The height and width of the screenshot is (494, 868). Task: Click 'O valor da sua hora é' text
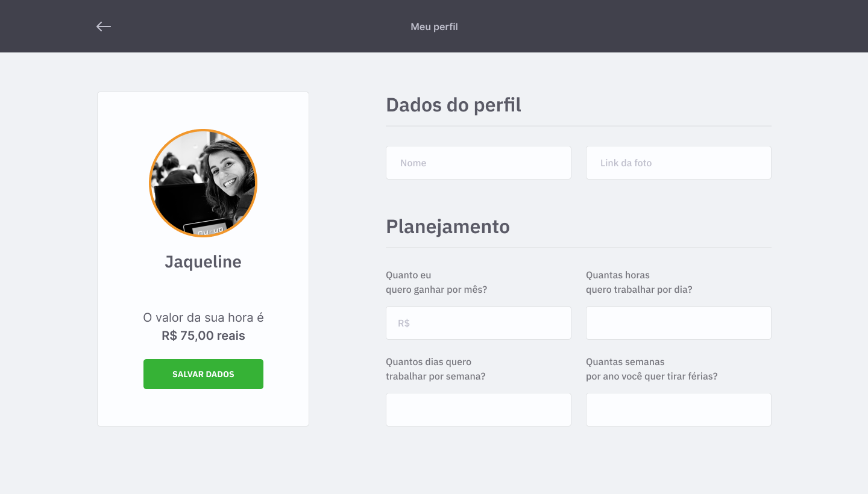click(x=203, y=317)
